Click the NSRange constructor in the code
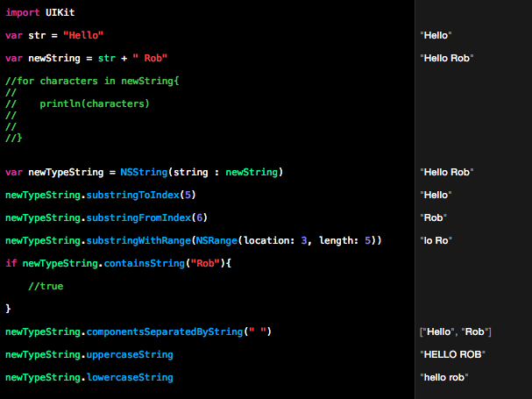This screenshot has width=532, height=399. click(216, 240)
